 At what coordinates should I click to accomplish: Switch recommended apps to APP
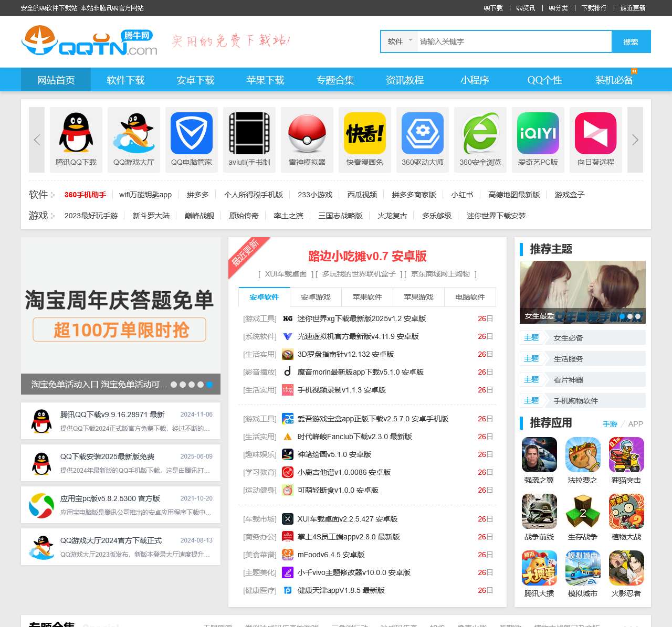(635, 424)
